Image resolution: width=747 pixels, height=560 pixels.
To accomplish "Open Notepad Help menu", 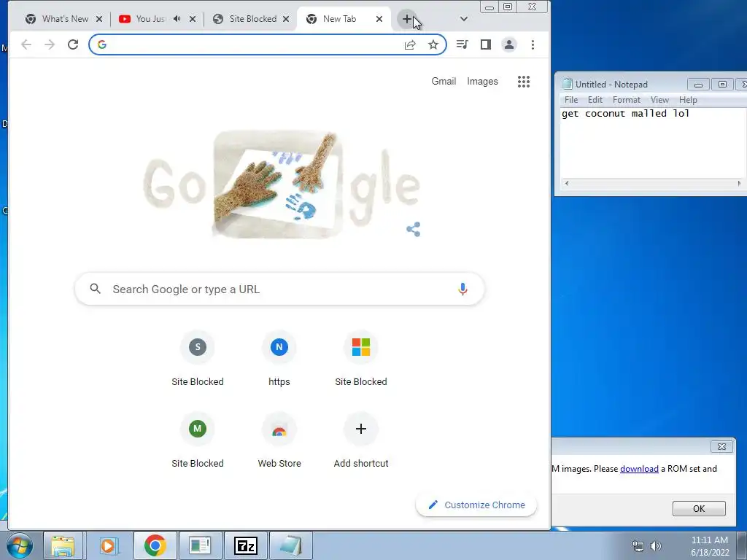I will (x=687, y=99).
